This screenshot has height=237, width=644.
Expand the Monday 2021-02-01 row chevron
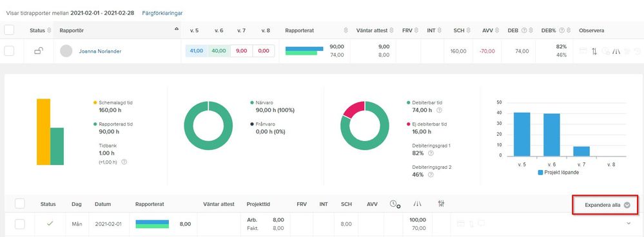click(x=628, y=223)
